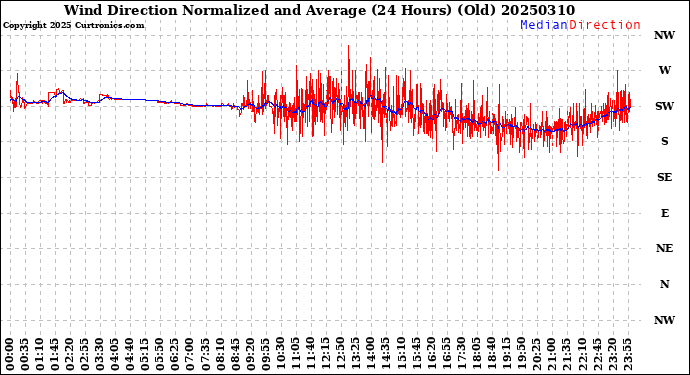Click the 04:05 time axis label

pyautogui.click(x=115, y=354)
